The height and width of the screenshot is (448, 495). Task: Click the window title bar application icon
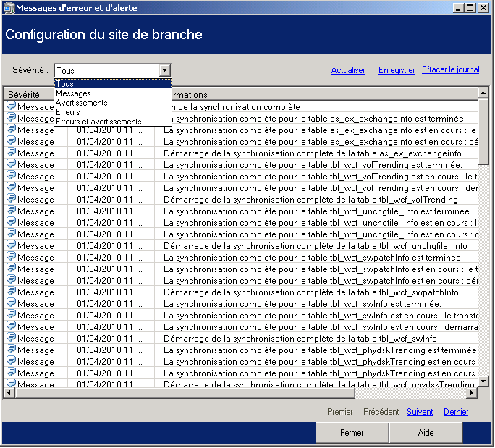(9, 8)
